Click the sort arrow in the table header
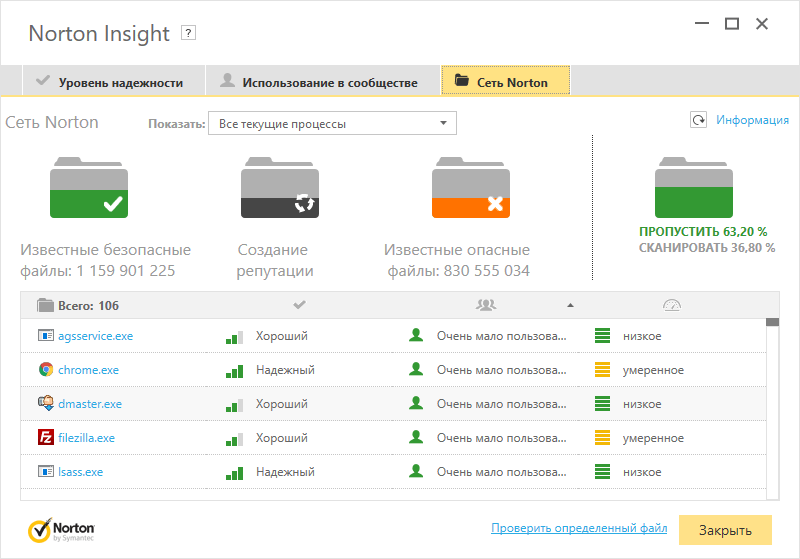800x559 pixels. click(570, 305)
